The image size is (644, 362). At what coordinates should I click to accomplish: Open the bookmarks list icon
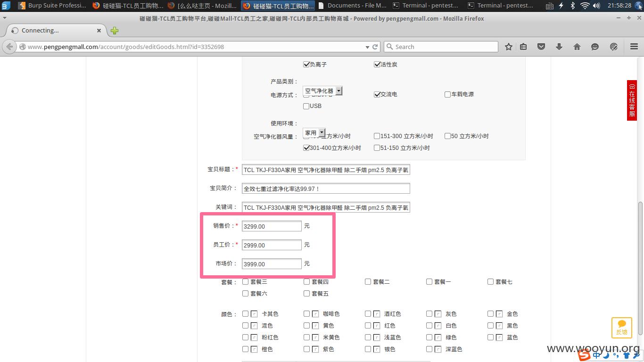(x=523, y=47)
